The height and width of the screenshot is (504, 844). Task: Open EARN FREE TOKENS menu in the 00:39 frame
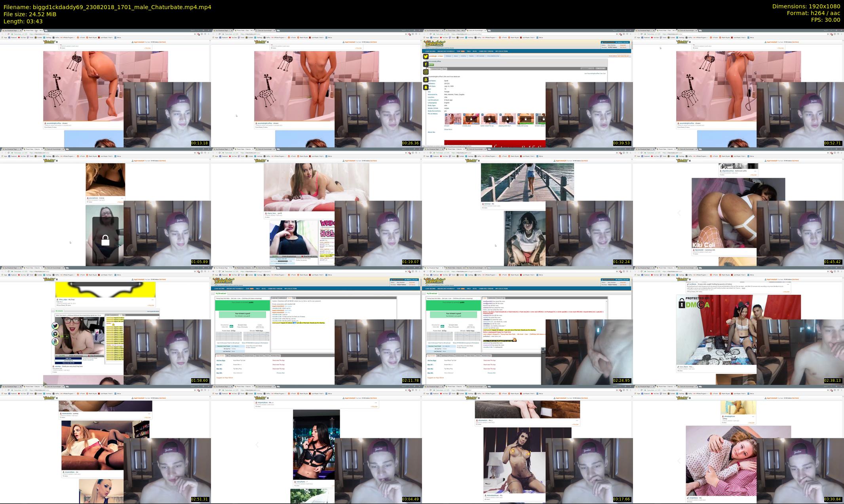[486, 51]
